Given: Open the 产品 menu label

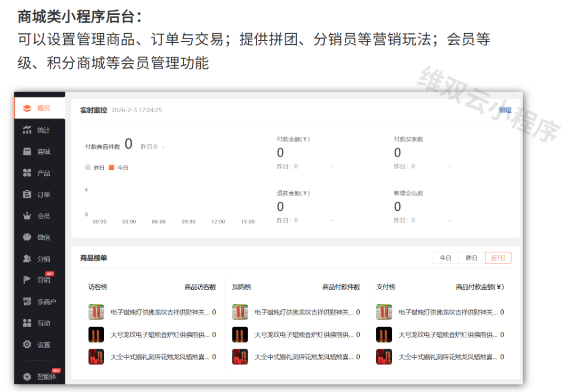Looking at the screenshot, I should 44,173.
